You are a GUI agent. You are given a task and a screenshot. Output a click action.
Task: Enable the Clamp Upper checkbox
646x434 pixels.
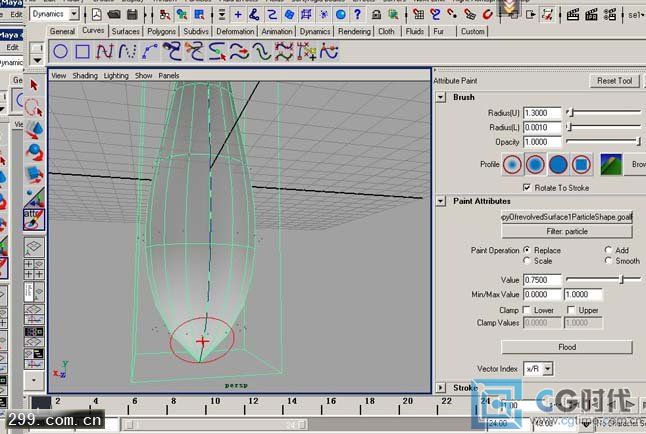[x=571, y=310]
